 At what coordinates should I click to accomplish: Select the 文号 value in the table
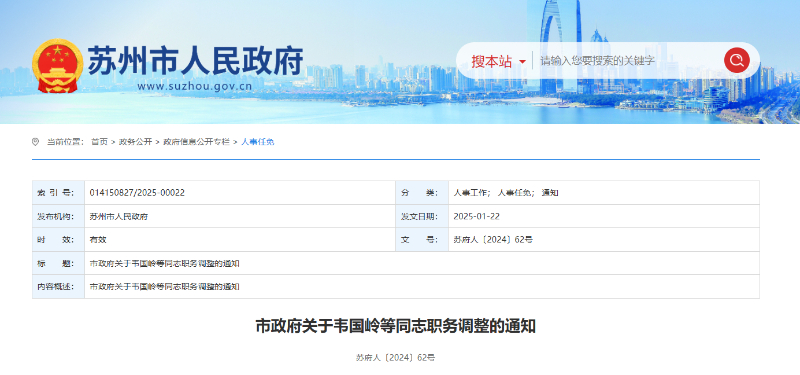pyautogui.click(x=493, y=240)
